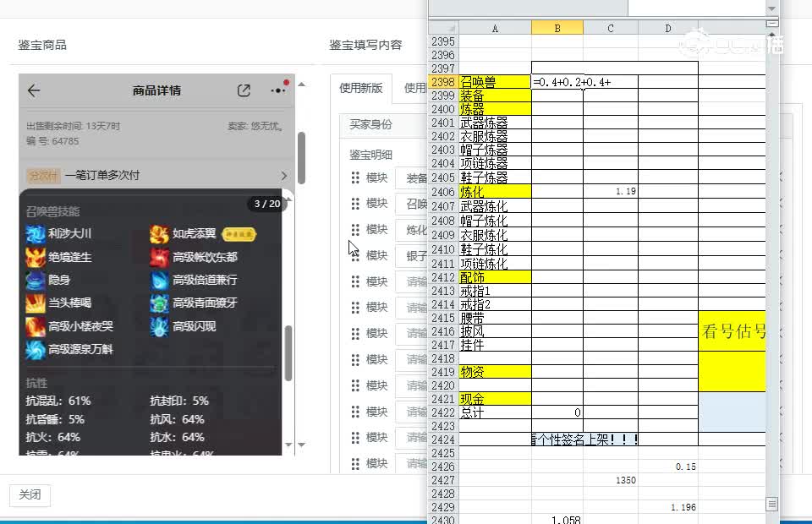812x524 pixels.
Task: Click the scroll-down arrow beside 商品详情 panel
Action: [302, 445]
